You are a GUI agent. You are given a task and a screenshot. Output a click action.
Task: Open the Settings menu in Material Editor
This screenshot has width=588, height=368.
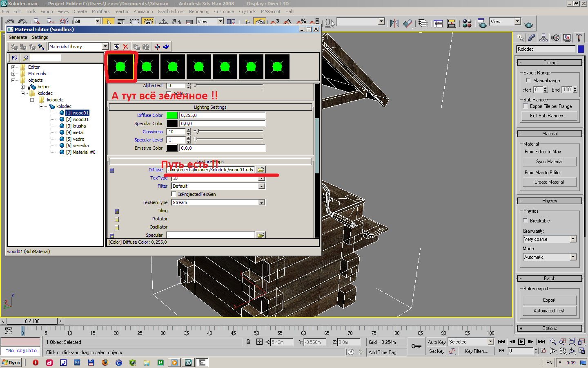coord(40,37)
